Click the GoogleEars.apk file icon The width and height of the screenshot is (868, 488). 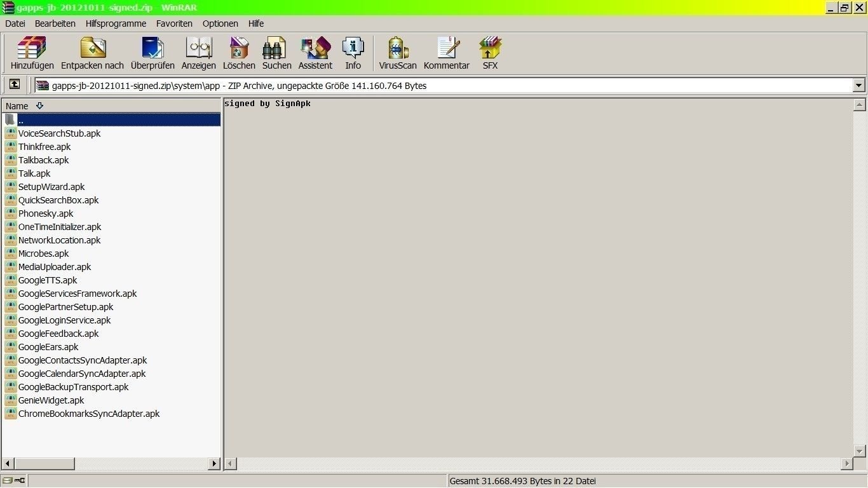pyautogui.click(x=11, y=347)
